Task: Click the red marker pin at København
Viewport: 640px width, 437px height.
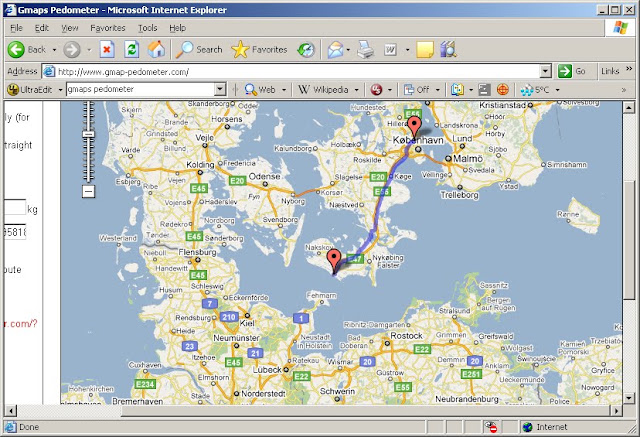Action: coord(415,127)
